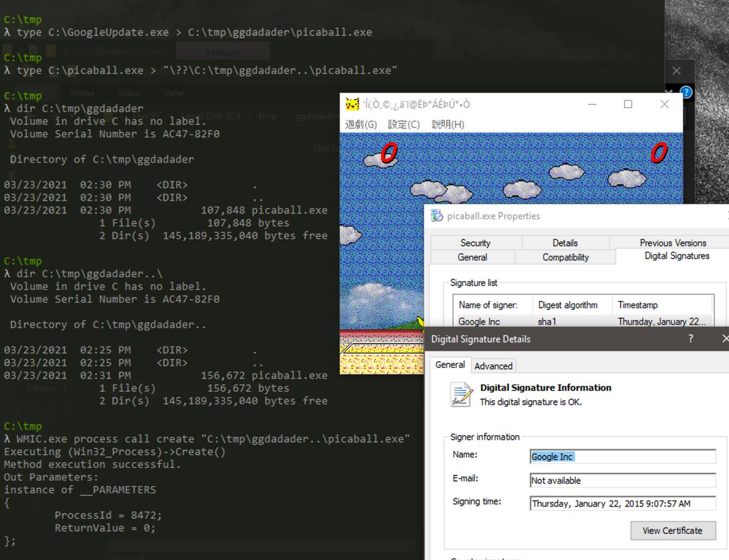Sort by the Name of signer column
This screenshot has height=560, width=729.
click(x=493, y=305)
